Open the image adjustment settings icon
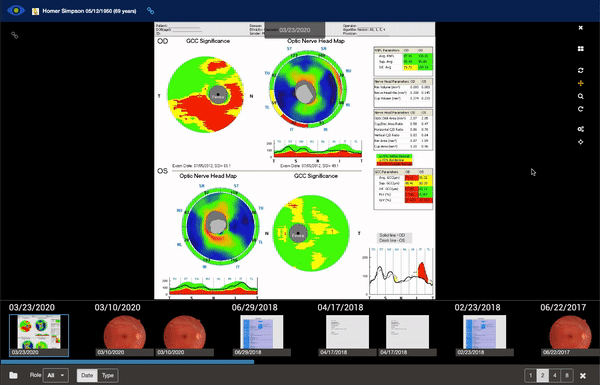This screenshot has height=385, width=600. pyautogui.click(x=580, y=129)
